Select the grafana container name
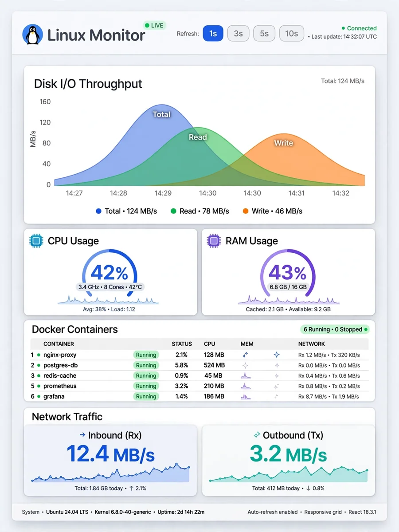 coord(54,396)
